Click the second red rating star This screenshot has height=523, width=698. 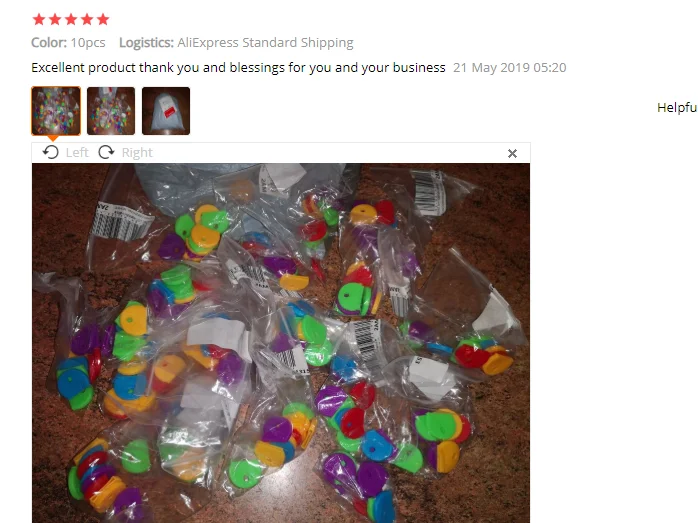(55, 19)
